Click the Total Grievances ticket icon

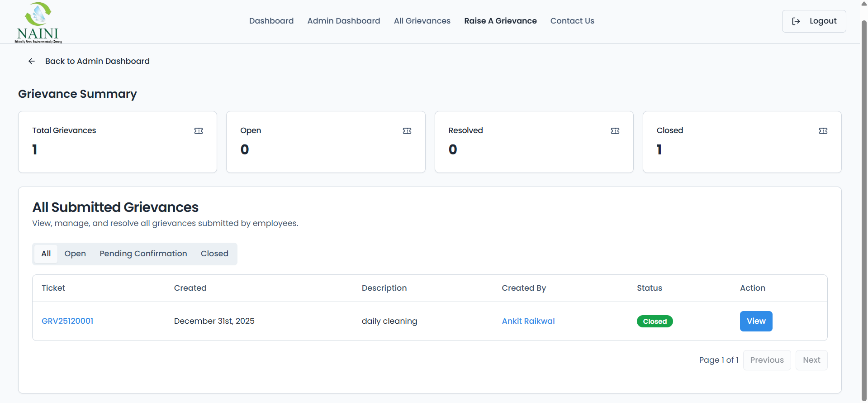pos(199,131)
